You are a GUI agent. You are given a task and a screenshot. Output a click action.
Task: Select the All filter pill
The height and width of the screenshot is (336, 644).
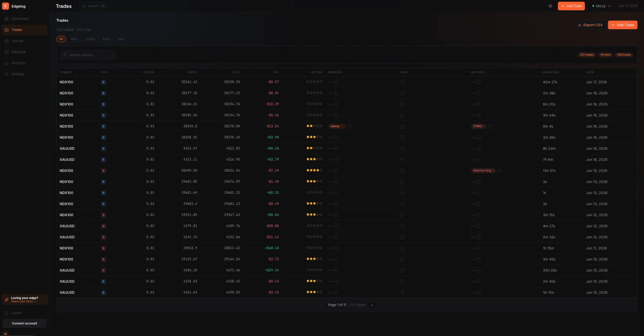61,39
